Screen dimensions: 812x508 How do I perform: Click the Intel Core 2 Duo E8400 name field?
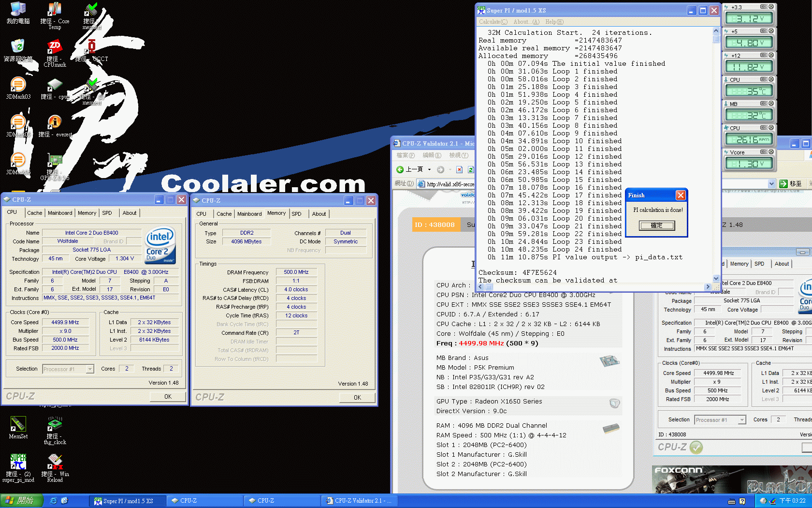92,233
